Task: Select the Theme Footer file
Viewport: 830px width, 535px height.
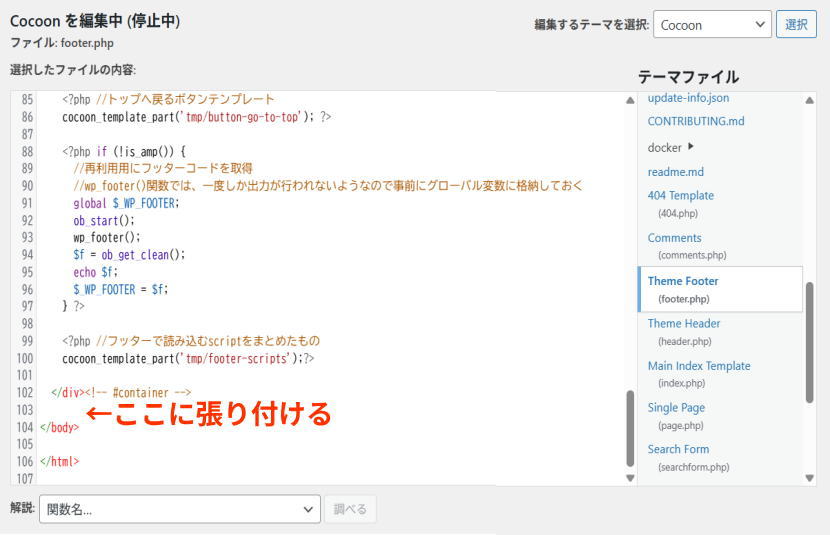Action: coord(720,289)
